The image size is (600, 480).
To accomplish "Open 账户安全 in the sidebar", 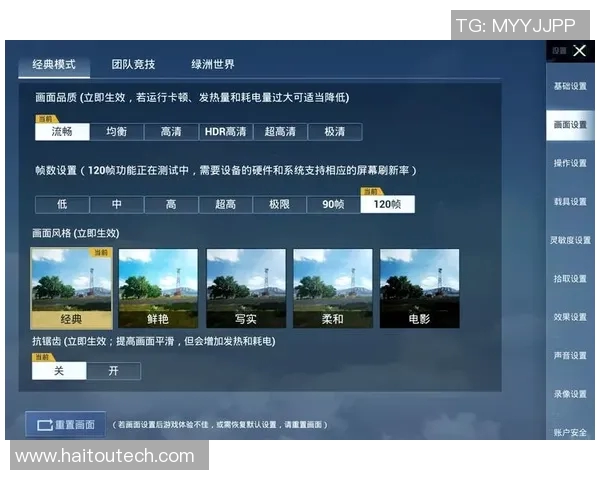I will click(570, 433).
